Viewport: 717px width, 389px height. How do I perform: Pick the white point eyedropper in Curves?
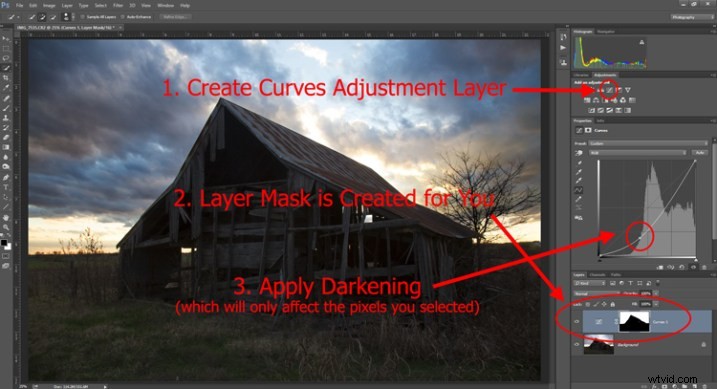[579, 181]
